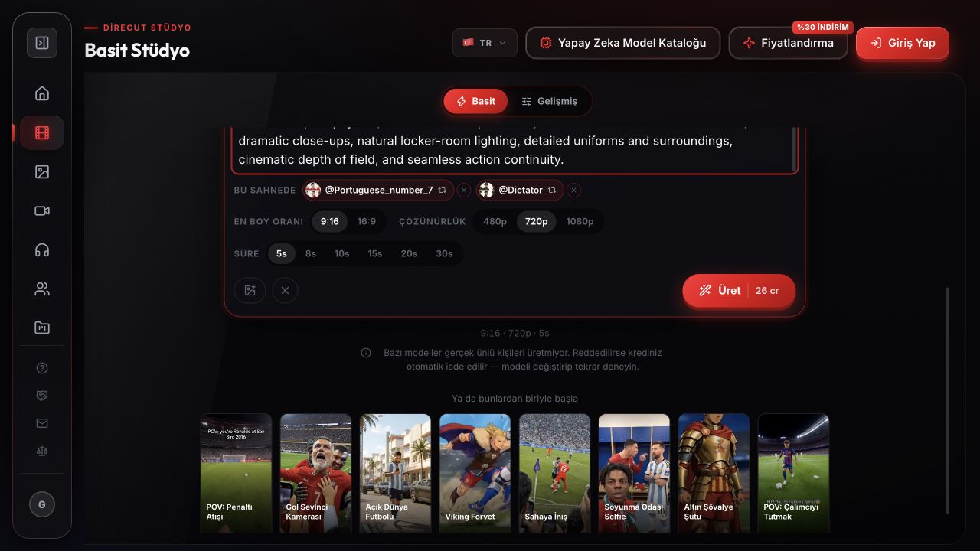
Task: Click the page vertical scrollbar
Action: (x=947, y=399)
